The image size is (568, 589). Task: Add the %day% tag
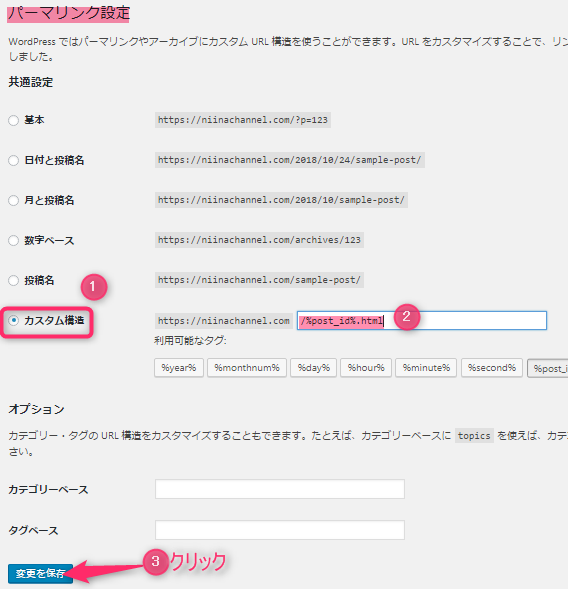[x=314, y=368]
